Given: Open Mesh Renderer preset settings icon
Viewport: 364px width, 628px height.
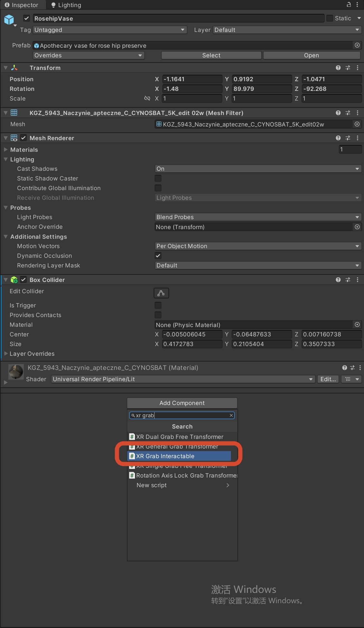Looking at the screenshot, I should (348, 138).
